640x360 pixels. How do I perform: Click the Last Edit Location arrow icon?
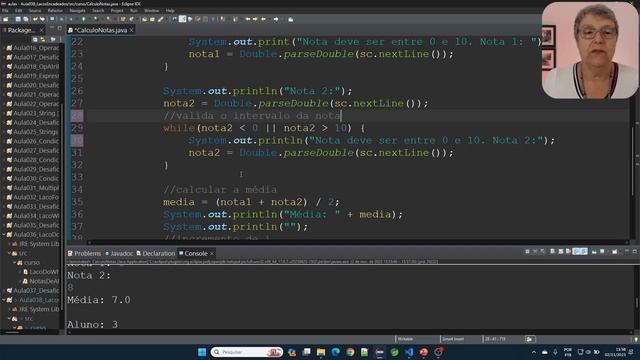point(248,19)
